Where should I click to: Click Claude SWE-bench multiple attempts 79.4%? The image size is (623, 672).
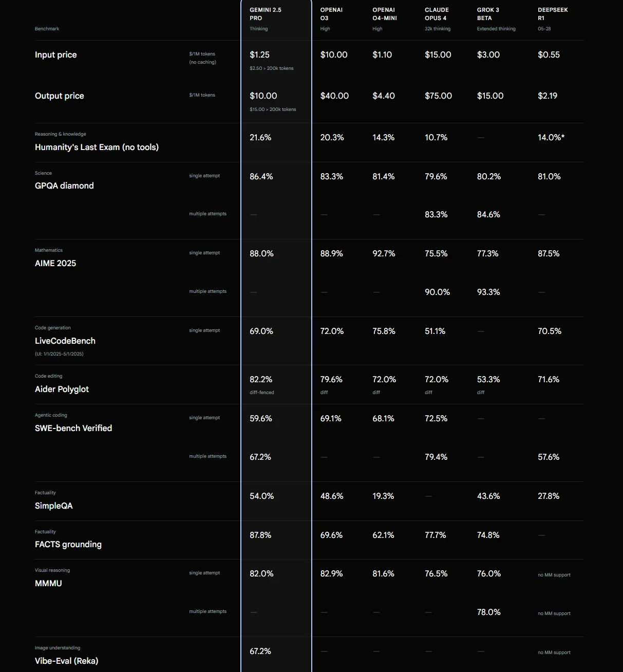pyautogui.click(x=436, y=457)
